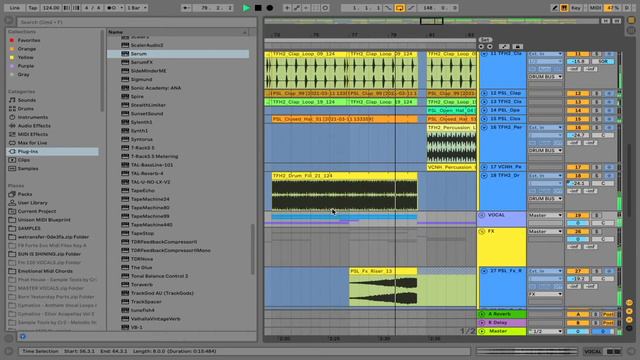Viewport: 640px width, 360px height.
Task: Toggle Post button on B Delay return
Action: click(x=608, y=323)
